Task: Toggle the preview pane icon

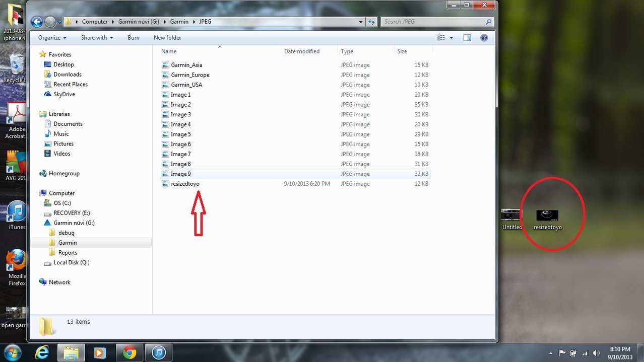Action: (x=467, y=38)
